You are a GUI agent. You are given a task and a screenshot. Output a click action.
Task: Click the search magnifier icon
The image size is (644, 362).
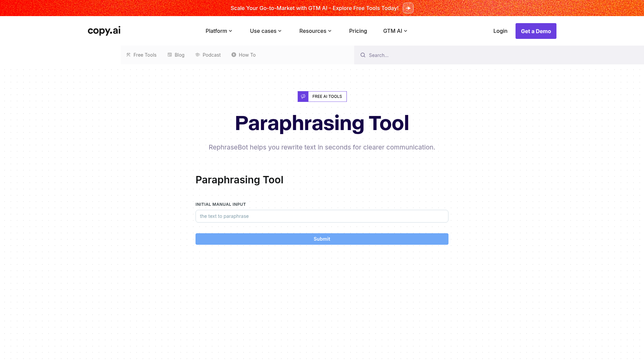click(x=363, y=55)
